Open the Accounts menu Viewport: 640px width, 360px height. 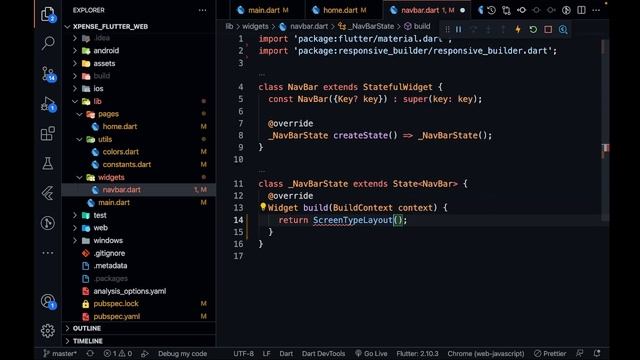[48, 301]
